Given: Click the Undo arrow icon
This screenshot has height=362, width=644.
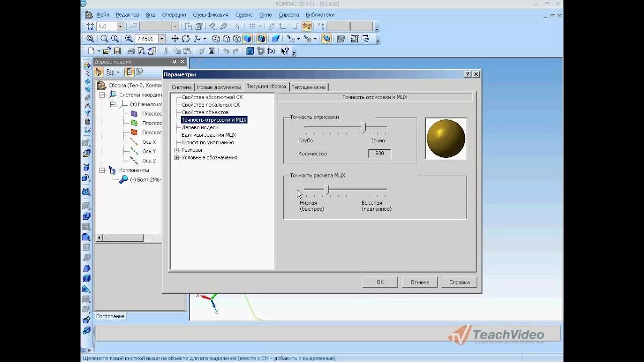Looking at the screenshot, I should pos(226,51).
